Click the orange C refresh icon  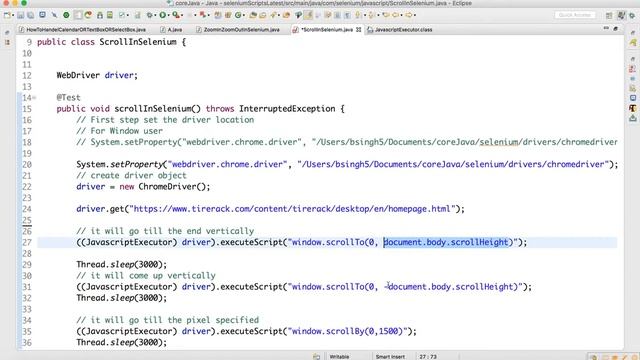(x=88, y=15)
